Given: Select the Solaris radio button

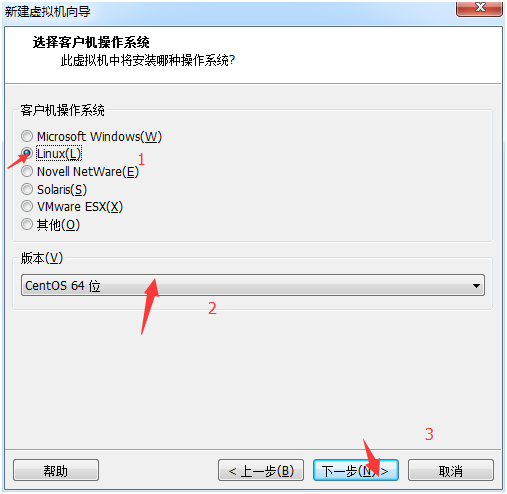Looking at the screenshot, I should (27, 189).
